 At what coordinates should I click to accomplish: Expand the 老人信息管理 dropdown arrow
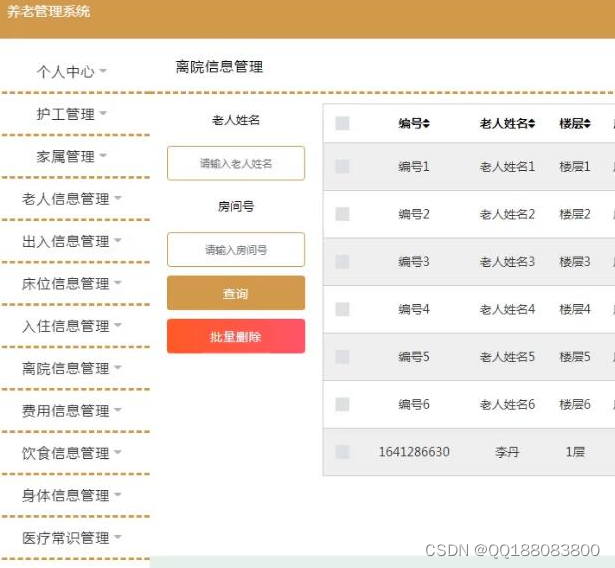point(118,198)
